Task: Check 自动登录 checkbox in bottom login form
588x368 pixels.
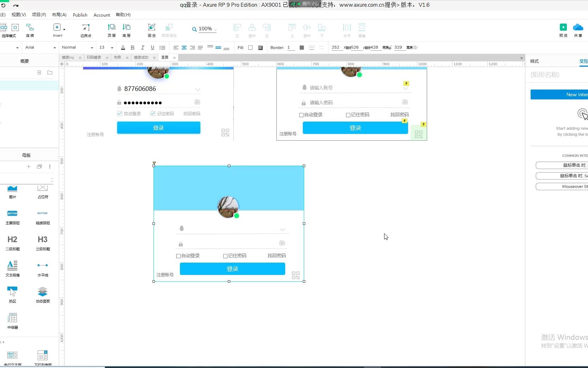Action: pyautogui.click(x=179, y=256)
